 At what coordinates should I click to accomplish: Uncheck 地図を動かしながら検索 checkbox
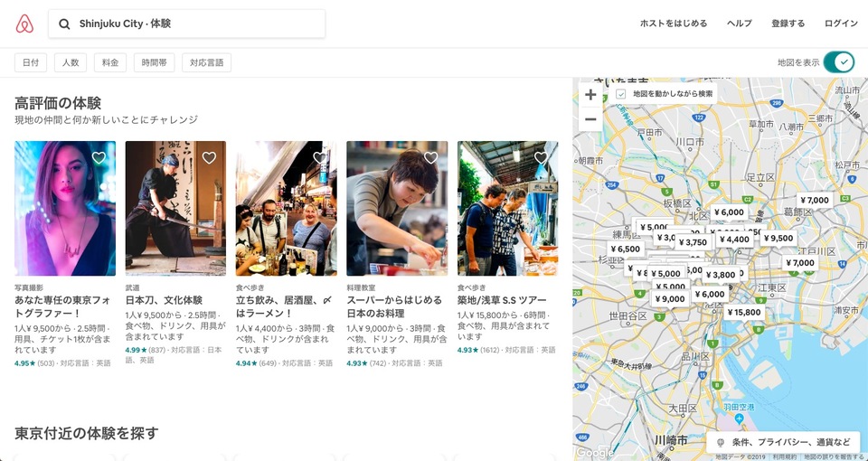click(x=621, y=94)
